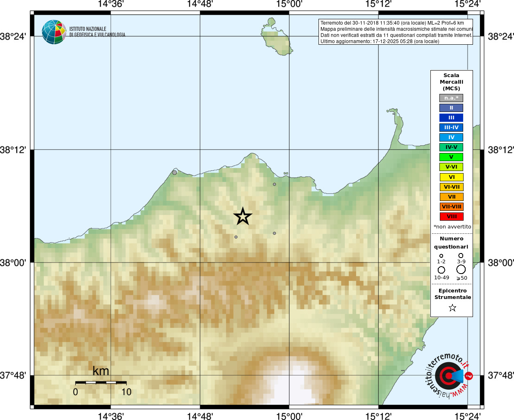Click the gray coastal town marker at the western cape
Screen dimensions: 514x420
tap(175, 172)
